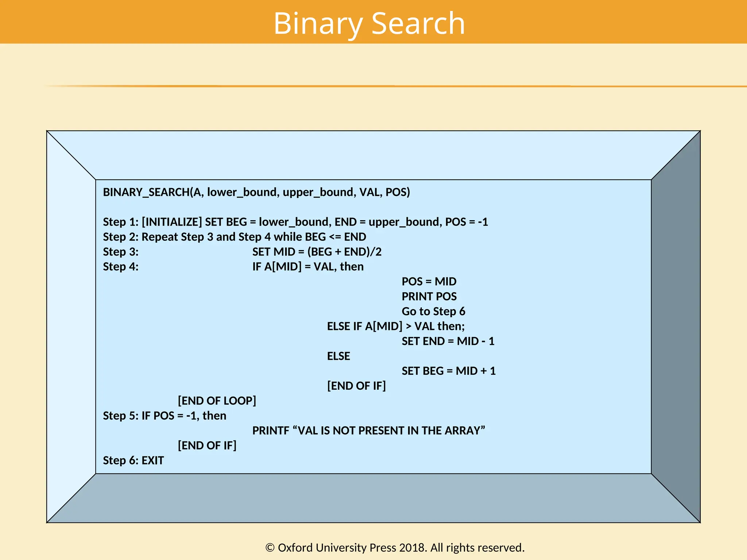Select the BINARY_SEARCH function signature line

tap(256, 192)
